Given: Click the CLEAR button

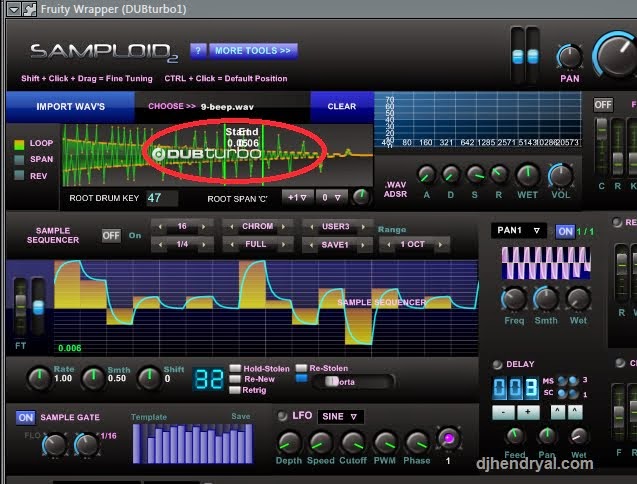Looking at the screenshot, I should [x=342, y=106].
